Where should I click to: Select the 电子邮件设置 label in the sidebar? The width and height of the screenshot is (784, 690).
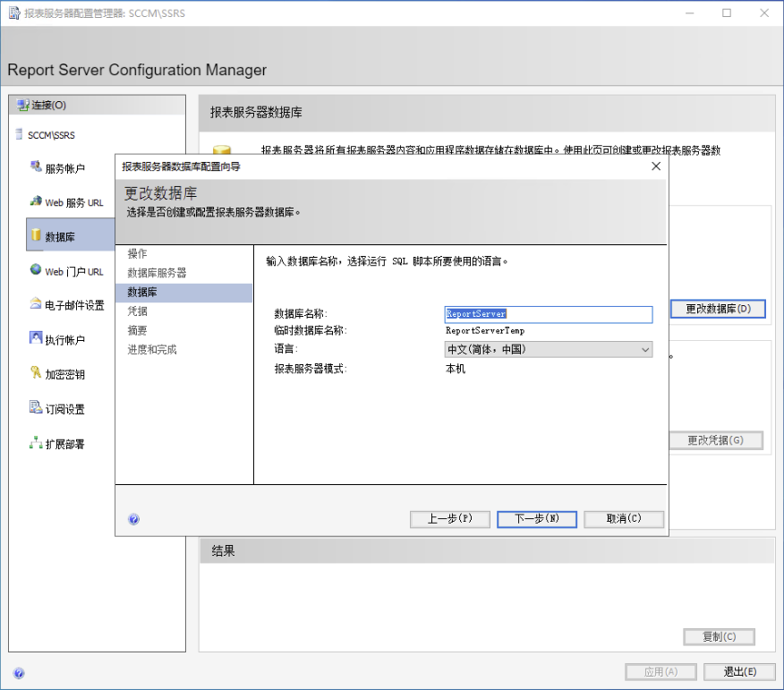click(x=74, y=305)
